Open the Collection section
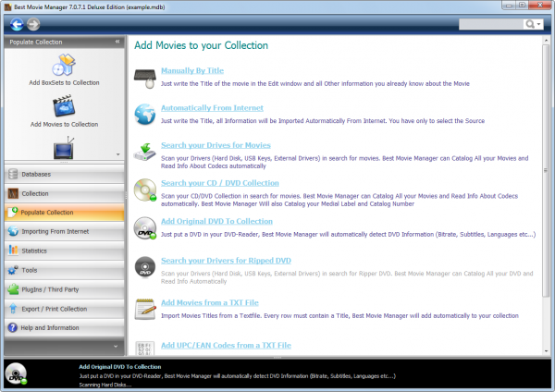Image resolution: width=555 pixels, height=392 pixels. point(64,193)
